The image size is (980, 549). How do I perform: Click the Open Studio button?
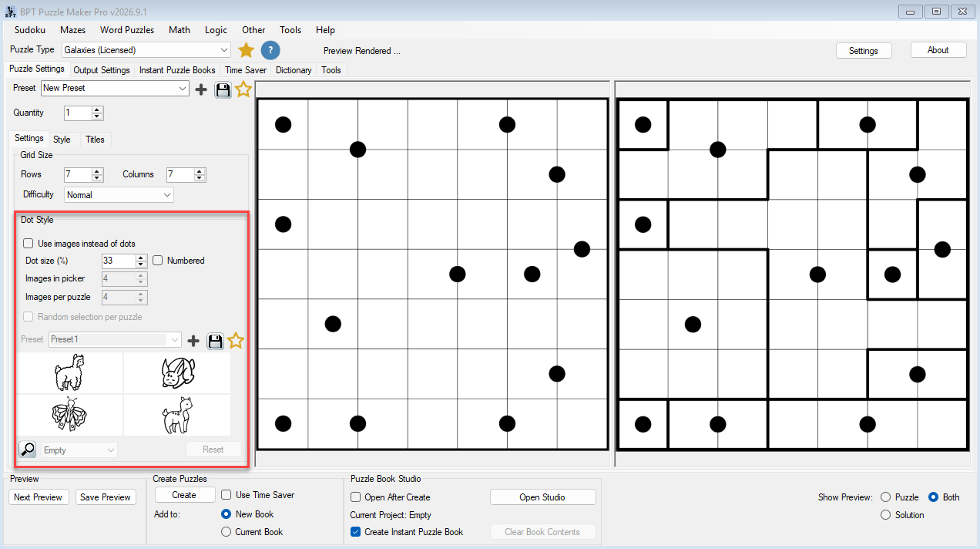coord(542,497)
